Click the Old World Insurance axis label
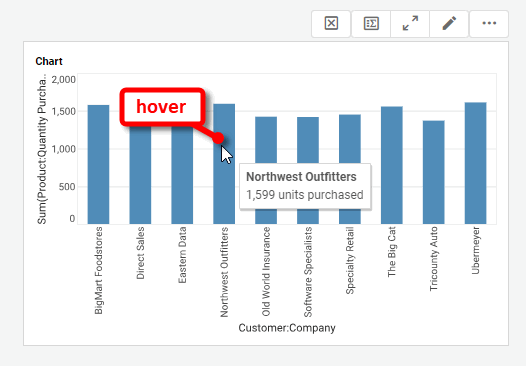Viewport: 526px width, 366px height. [266, 271]
